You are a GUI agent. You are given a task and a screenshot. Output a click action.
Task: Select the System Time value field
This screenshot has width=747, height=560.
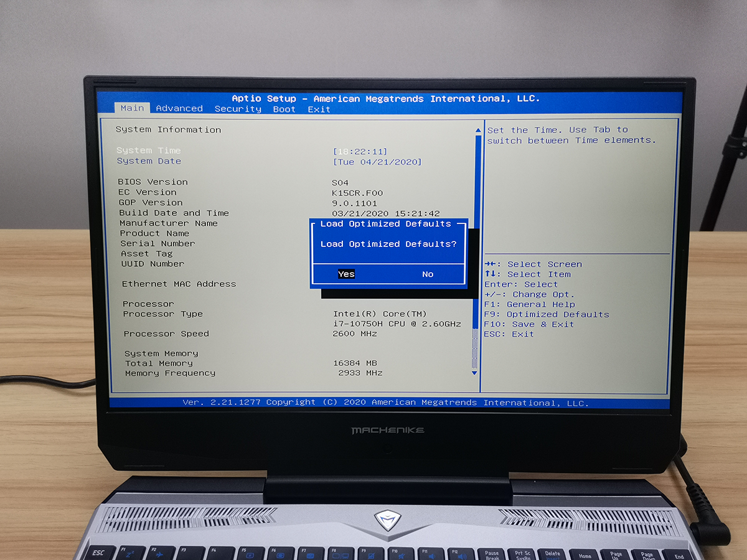coord(360,152)
